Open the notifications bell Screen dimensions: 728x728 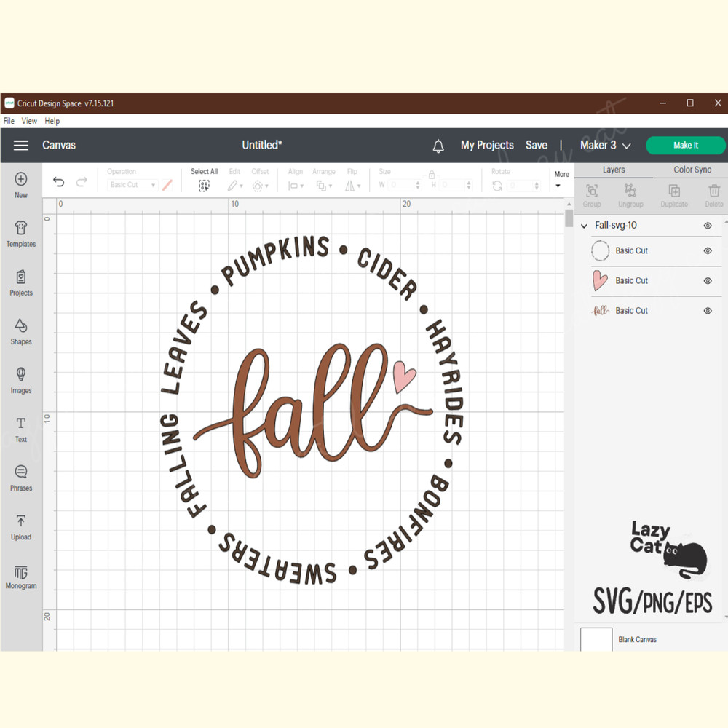438,146
